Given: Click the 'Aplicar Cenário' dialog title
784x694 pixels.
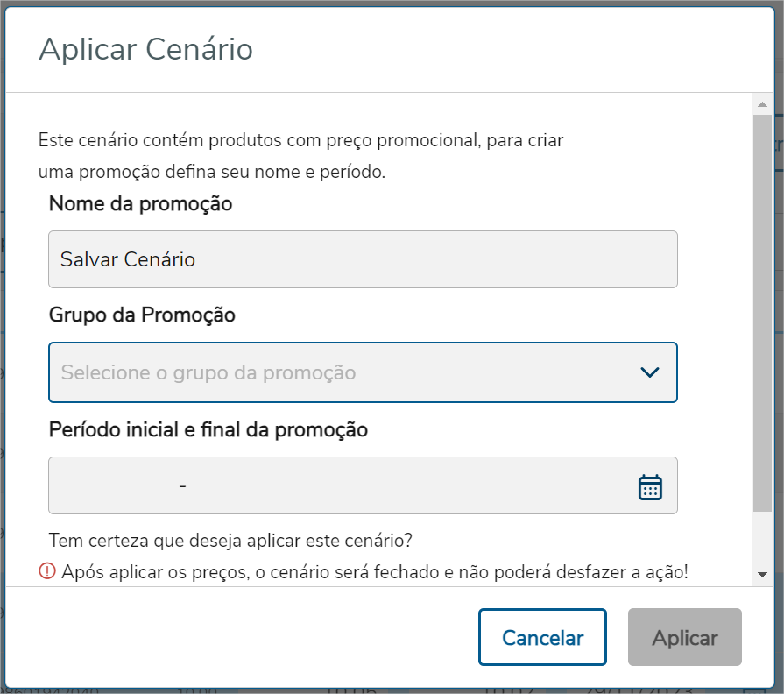Looking at the screenshot, I should pos(146,49).
